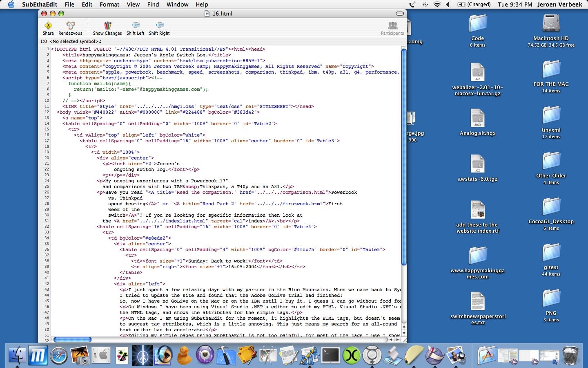
Task: Open the yellow duck app in Dock
Action: [x=184, y=355]
